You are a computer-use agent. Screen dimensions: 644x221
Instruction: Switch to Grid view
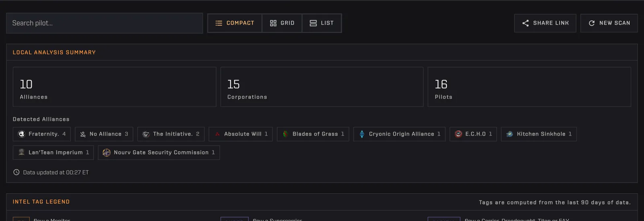click(x=282, y=23)
